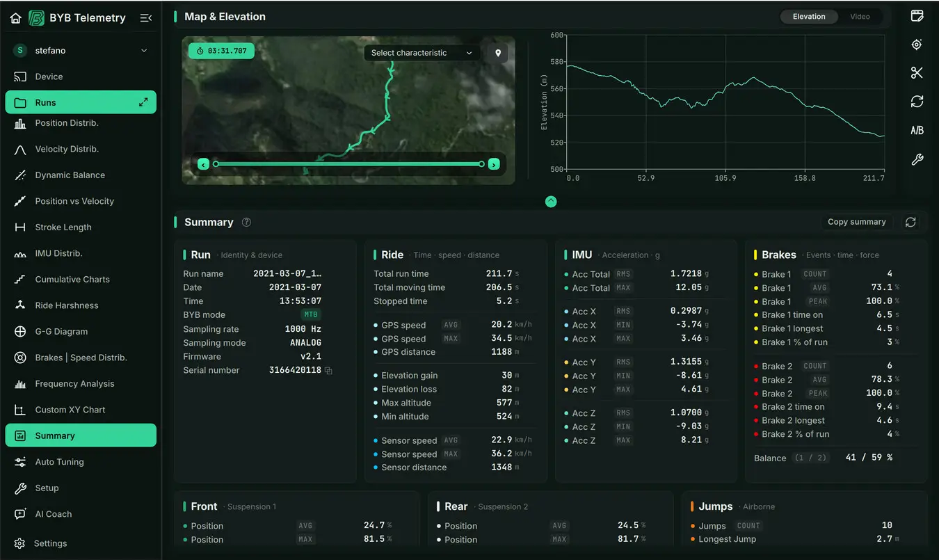The width and height of the screenshot is (939, 560).
Task: Click Longest Jump 2.7 value
Action: (x=885, y=539)
